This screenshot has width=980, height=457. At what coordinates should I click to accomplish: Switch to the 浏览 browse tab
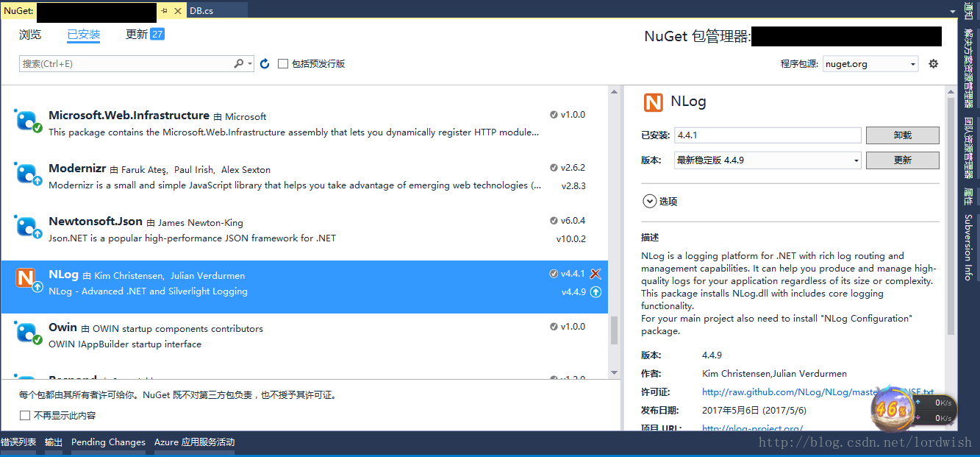30,35
